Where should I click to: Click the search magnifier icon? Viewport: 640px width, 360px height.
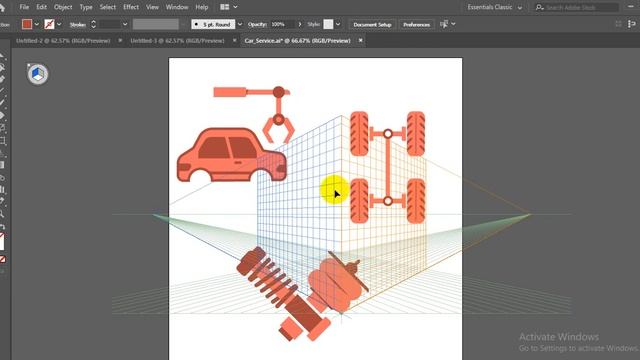coord(540,7)
